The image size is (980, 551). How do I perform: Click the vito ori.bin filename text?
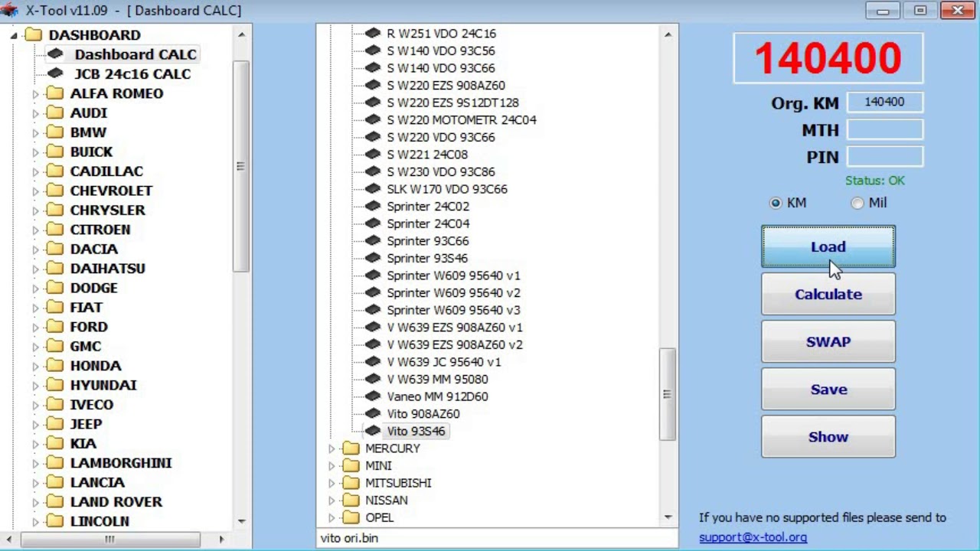pyautogui.click(x=349, y=538)
